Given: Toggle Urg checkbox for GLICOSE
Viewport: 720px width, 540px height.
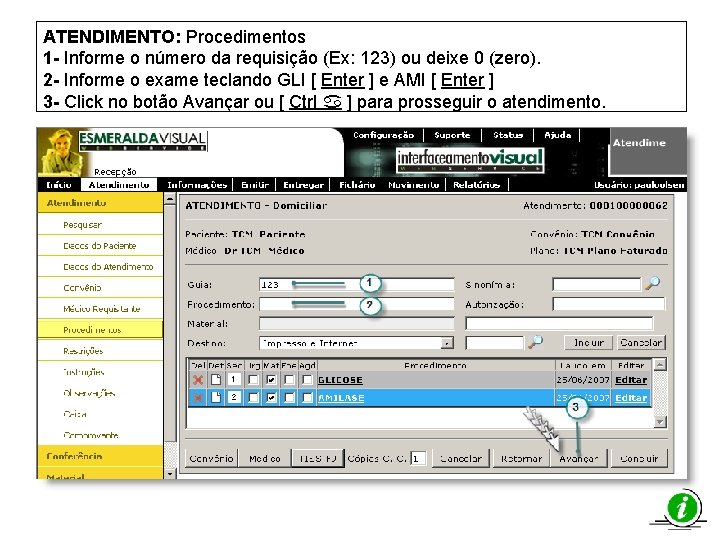Looking at the screenshot, I should pyautogui.click(x=253, y=380).
